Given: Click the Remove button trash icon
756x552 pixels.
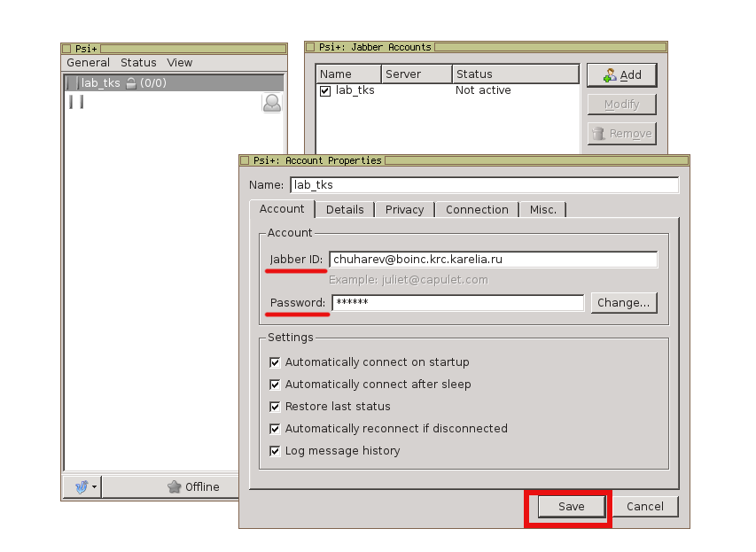Looking at the screenshot, I should [599, 134].
